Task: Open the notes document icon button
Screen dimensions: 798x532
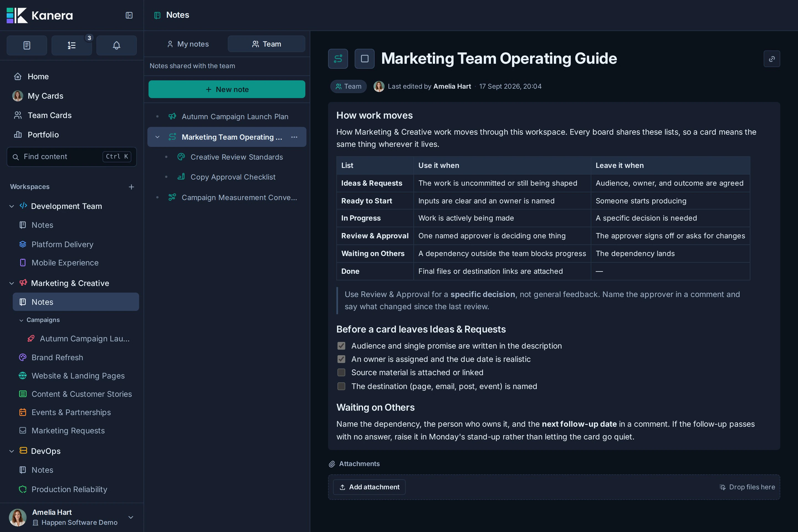Action: (27, 45)
